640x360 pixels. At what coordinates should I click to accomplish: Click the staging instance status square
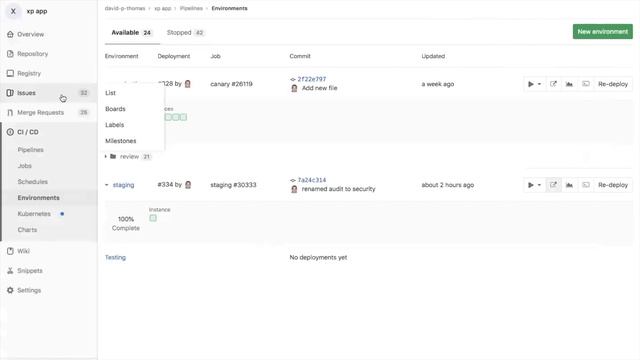pyautogui.click(x=153, y=218)
